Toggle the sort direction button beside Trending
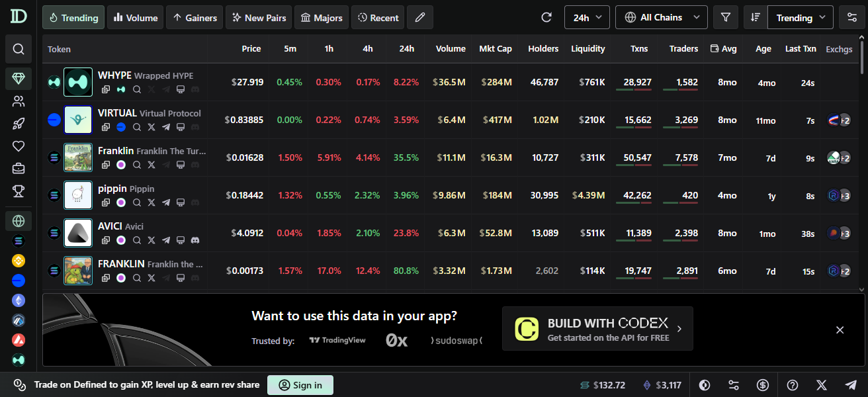868x397 pixels. tap(756, 18)
